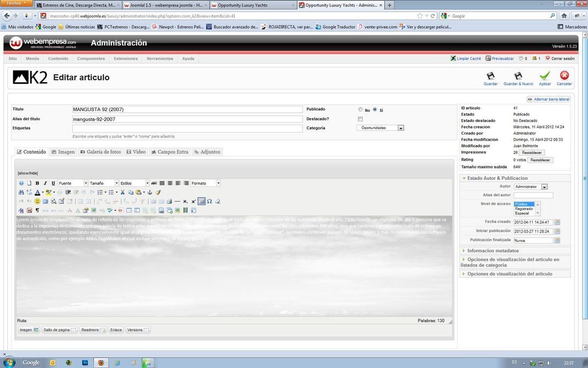Click the eraser remove-format icon
The image size is (588, 368).
pyautogui.click(x=218, y=201)
